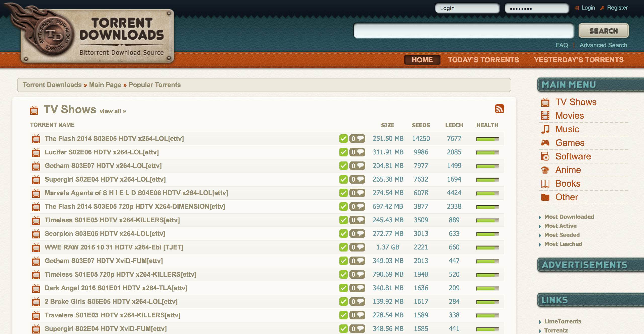Viewport: 644px width, 334px height.
Task: Click Torrent Downloads breadcrumb link
Action: 52,85
